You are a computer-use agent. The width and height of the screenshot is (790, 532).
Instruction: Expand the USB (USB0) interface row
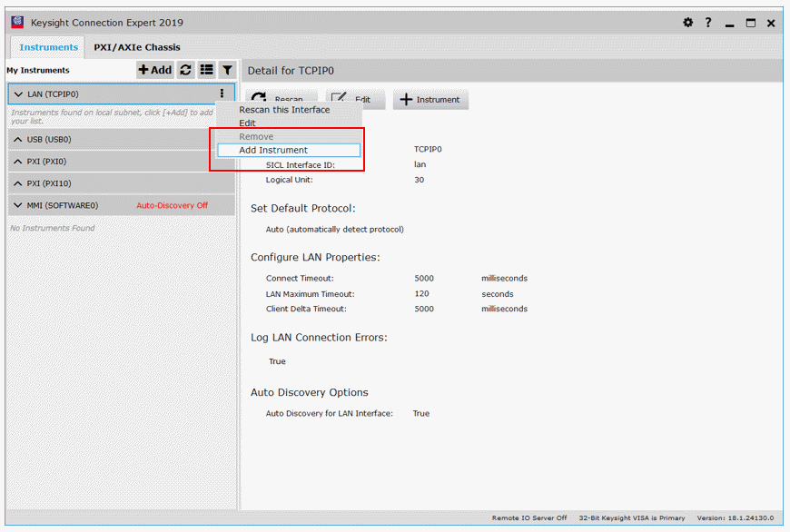point(18,140)
